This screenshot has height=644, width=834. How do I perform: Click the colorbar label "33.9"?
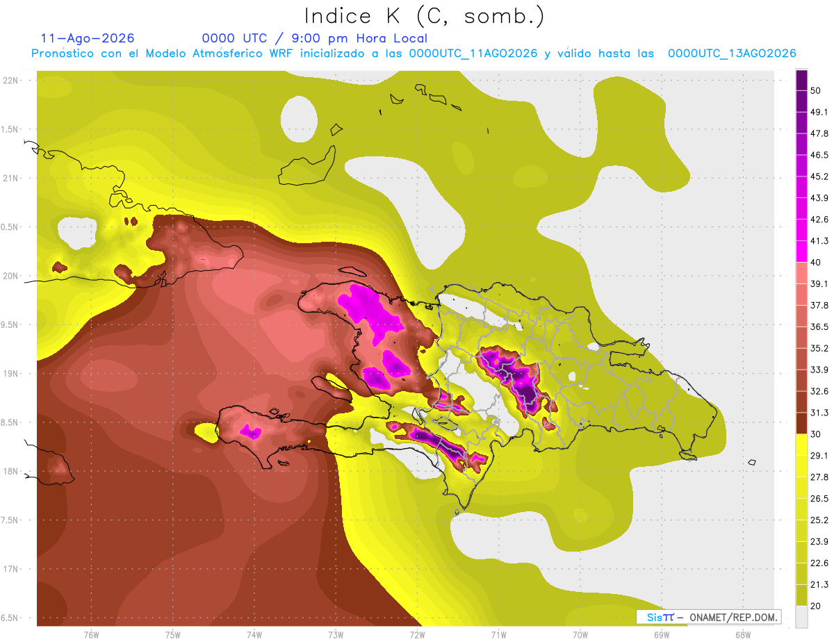(819, 370)
